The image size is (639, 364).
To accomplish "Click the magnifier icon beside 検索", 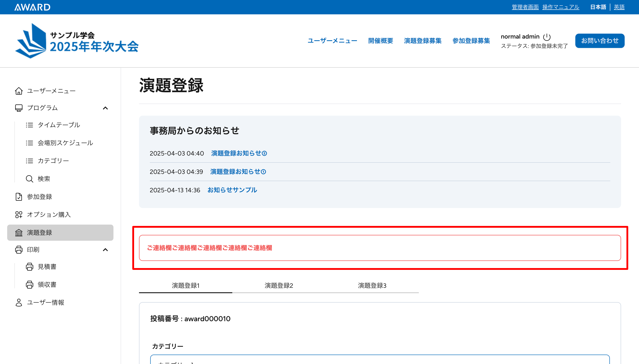I will pyautogui.click(x=30, y=179).
